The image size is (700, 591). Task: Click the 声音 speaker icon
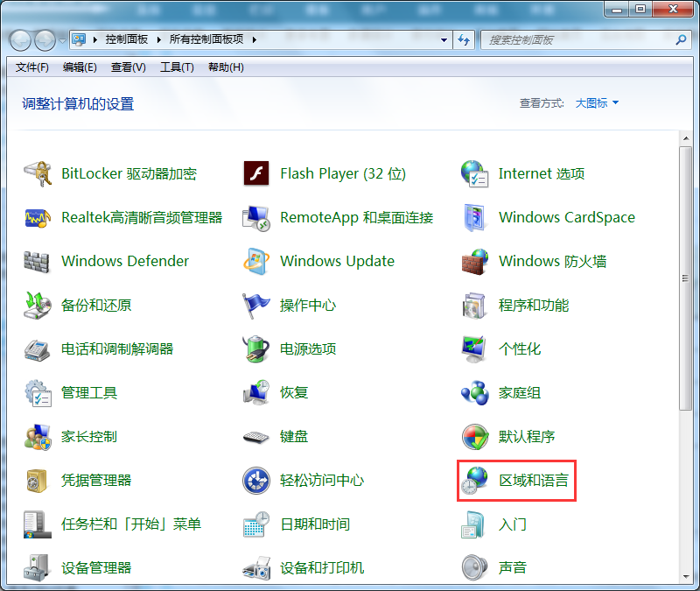[474, 567]
